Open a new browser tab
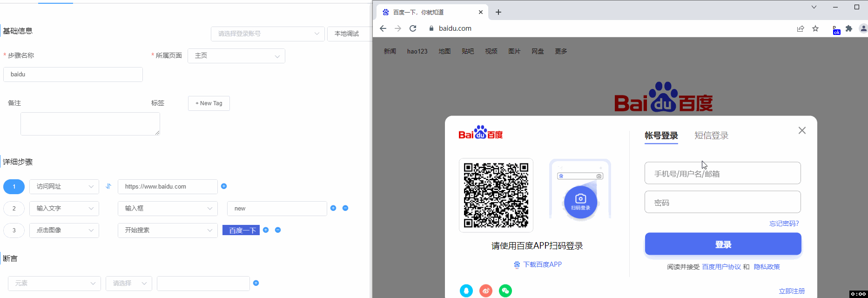The height and width of the screenshot is (298, 868). pyautogui.click(x=498, y=12)
